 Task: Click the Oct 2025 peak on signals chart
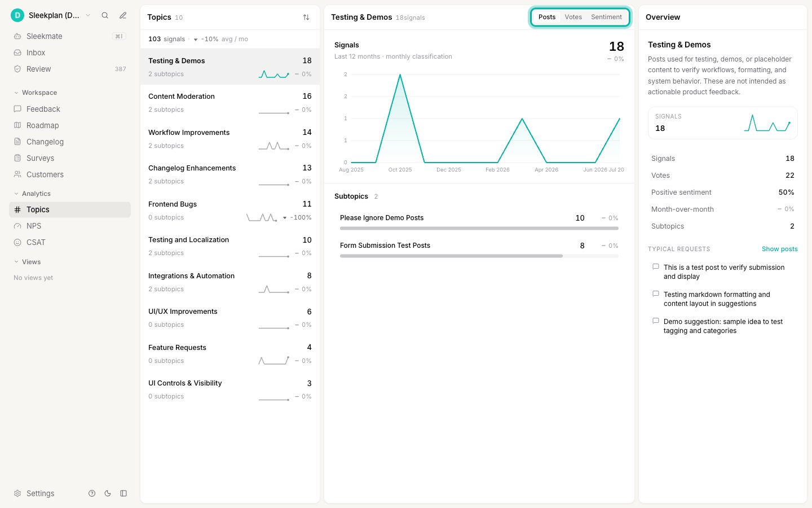(400, 75)
